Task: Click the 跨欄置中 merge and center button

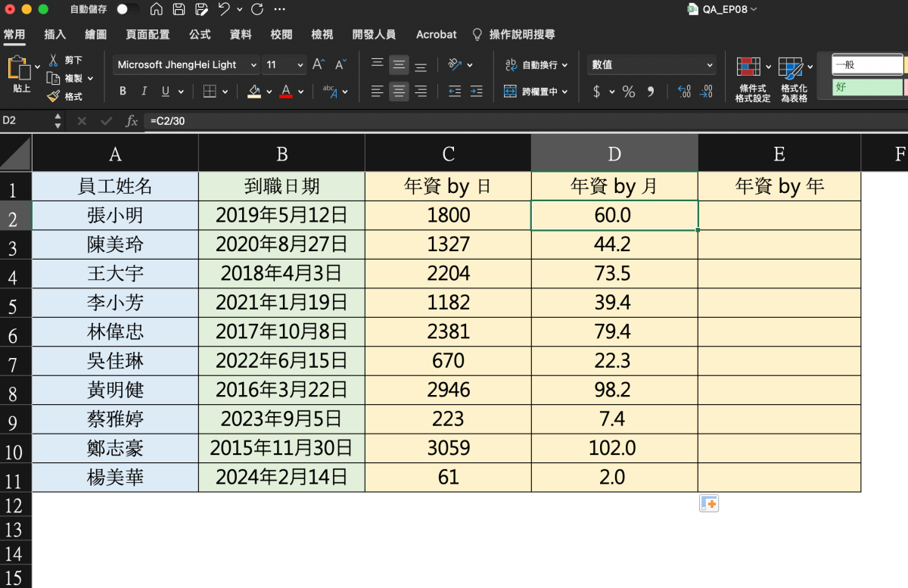Action: [530, 92]
